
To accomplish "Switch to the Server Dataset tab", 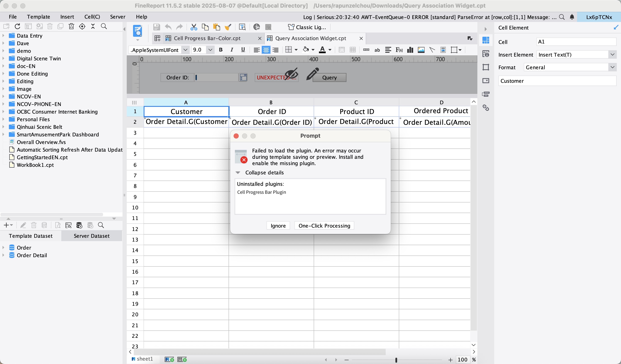I will pyautogui.click(x=91, y=236).
